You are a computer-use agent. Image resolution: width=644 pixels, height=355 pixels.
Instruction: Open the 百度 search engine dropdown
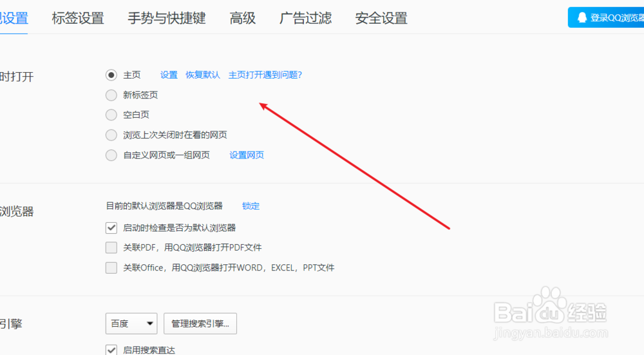tap(131, 323)
